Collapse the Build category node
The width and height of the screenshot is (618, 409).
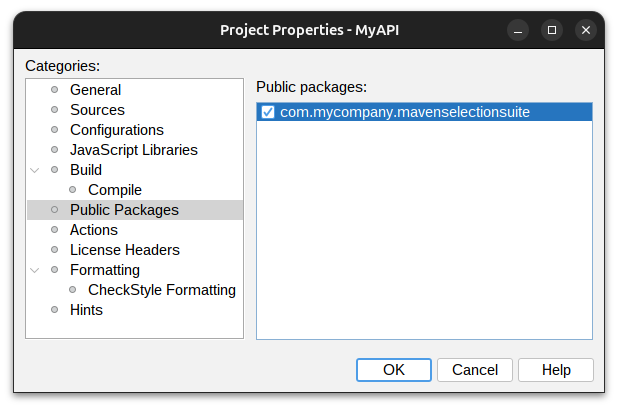(x=36, y=170)
